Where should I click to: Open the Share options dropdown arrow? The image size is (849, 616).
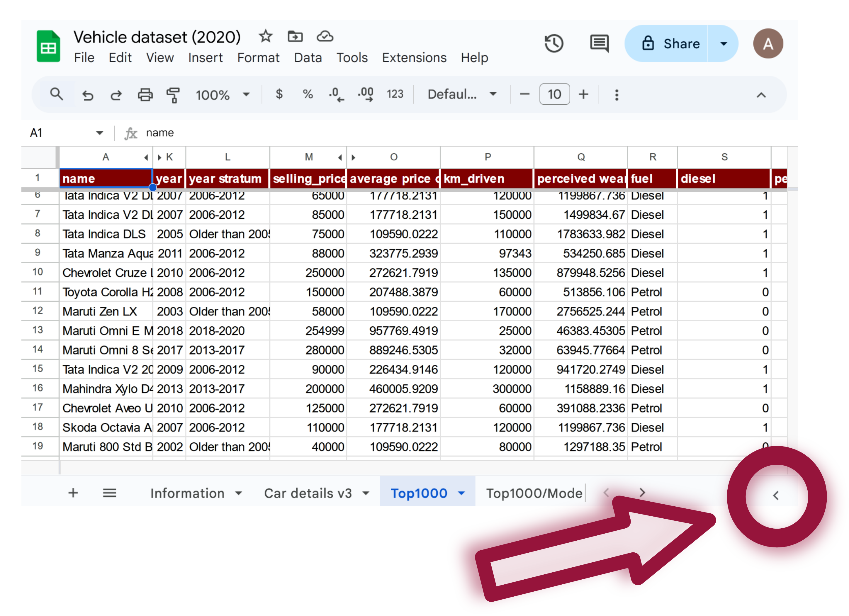coord(723,43)
